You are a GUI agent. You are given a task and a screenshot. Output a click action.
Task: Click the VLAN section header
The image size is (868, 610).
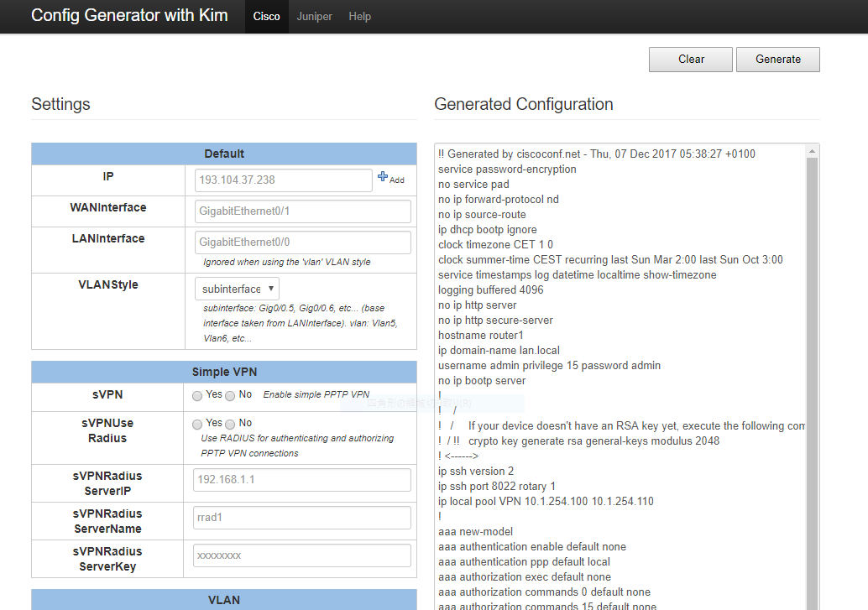223,599
